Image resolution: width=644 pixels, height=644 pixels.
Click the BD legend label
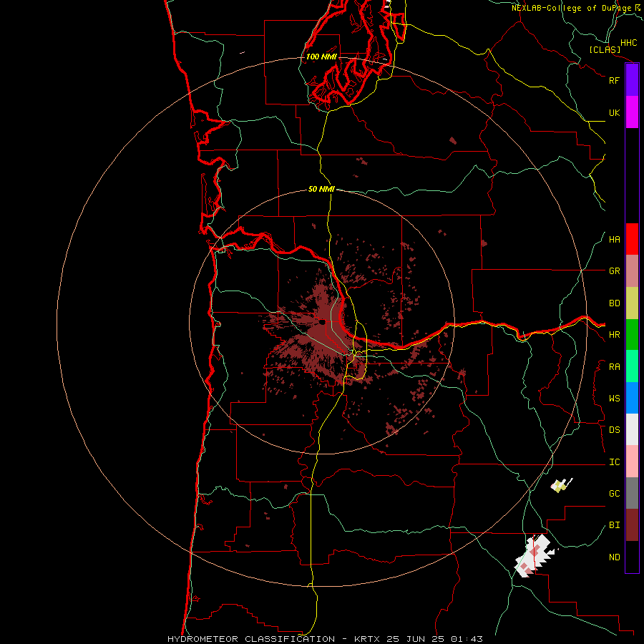point(614,303)
